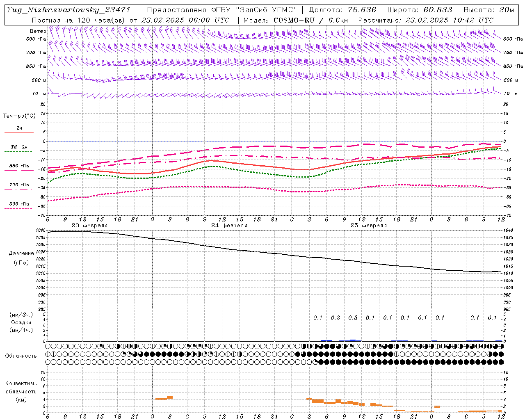Click the 0.2 precipitation value

[x=336, y=317]
